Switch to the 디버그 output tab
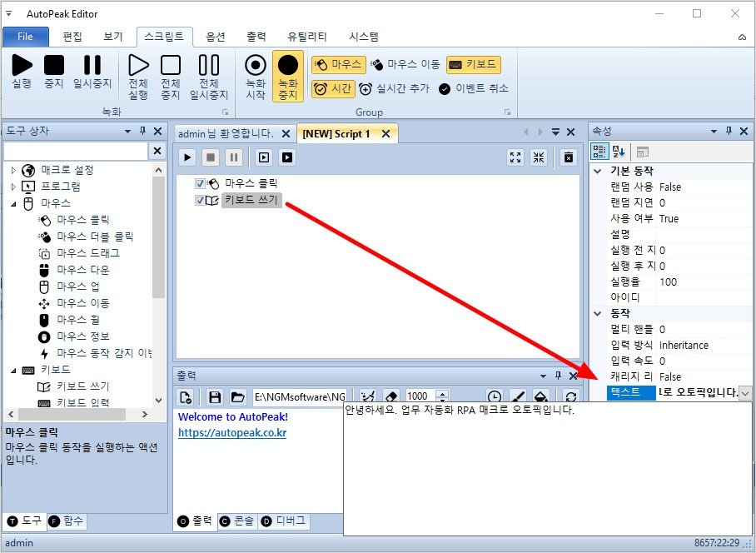Viewport: 756px width, 553px height. click(x=284, y=521)
